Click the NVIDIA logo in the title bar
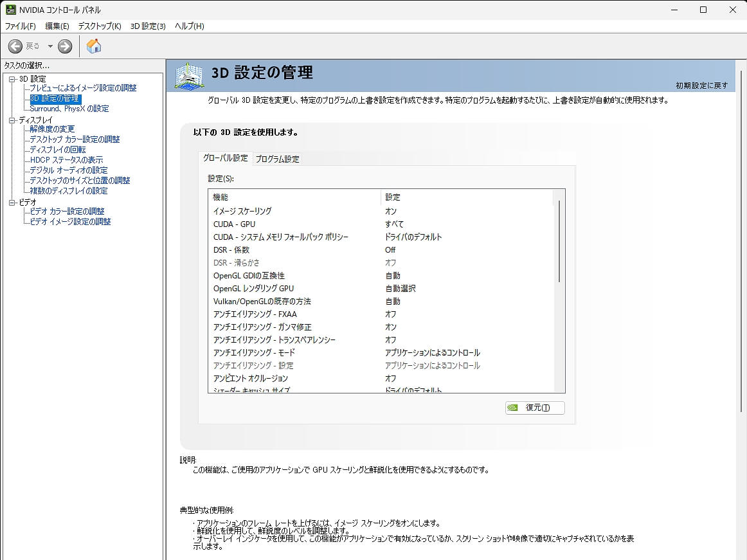747x560 pixels. 11,10
